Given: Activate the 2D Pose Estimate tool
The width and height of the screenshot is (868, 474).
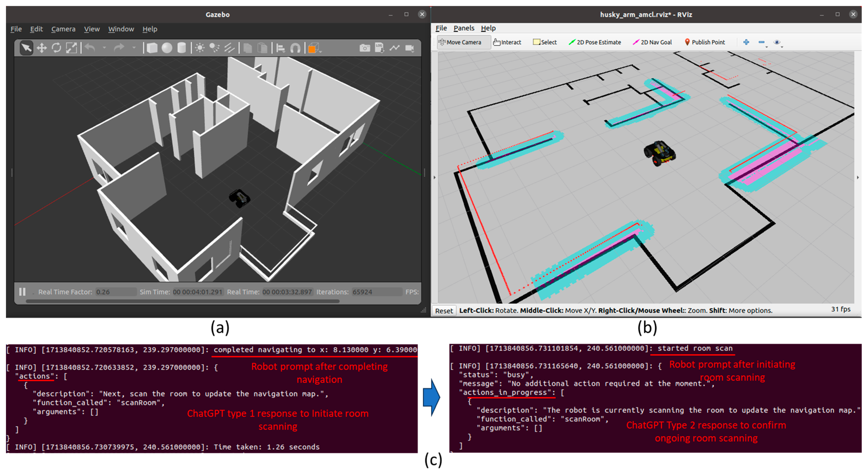Looking at the screenshot, I should point(595,42).
